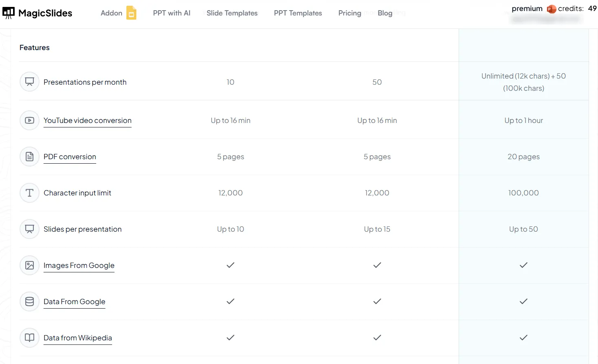Image resolution: width=598 pixels, height=364 pixels.
Task: Click the Presentations per month icon
Action: [29, 82]
